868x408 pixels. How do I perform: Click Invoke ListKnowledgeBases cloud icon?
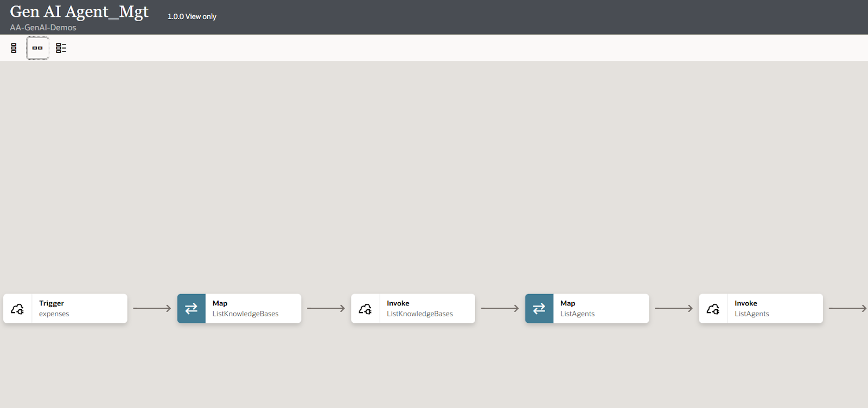(366, 309)
